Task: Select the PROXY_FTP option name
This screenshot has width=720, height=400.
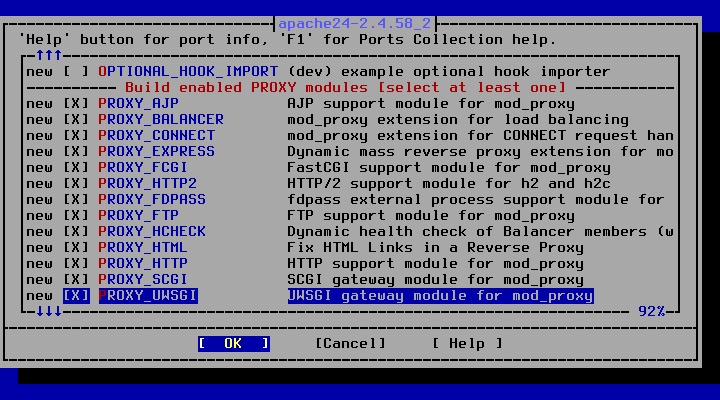Action: pyautogui.click(x=139, y=216)
